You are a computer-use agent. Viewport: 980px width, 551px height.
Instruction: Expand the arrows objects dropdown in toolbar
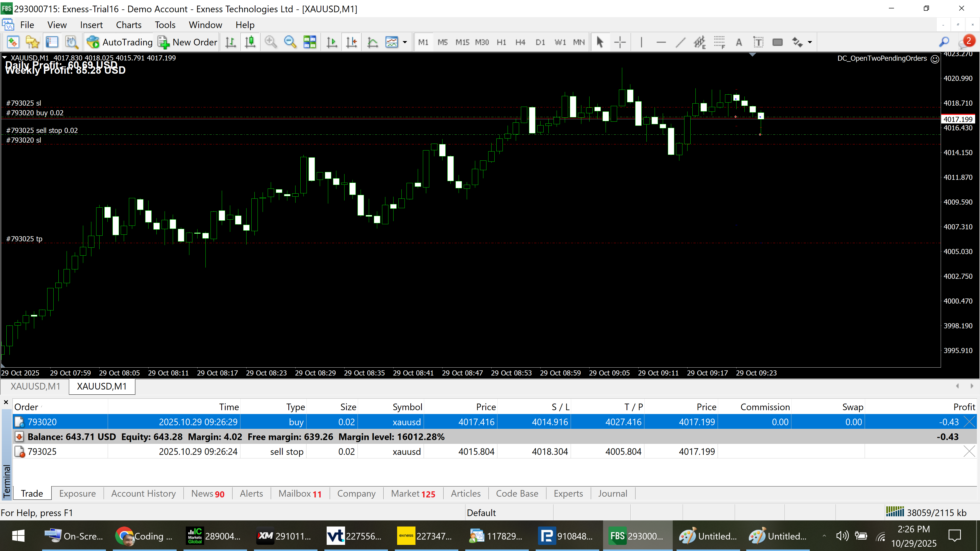tap(810, 42)
